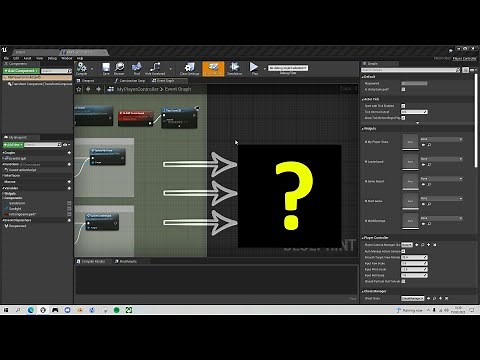Screen dimensions: 480x360
Task: Toggle visibility of second Components variable
Action: (69, 209)
